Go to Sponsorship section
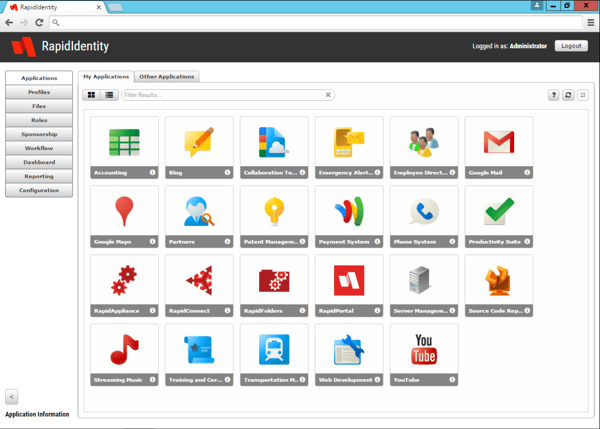The height and width of the screenshot is (429, 600). 39,134
